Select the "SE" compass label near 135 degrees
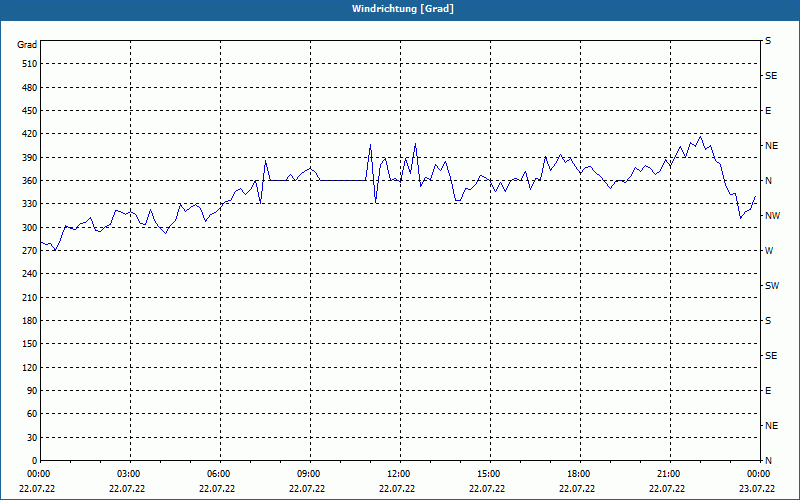The image size is (800, 500). click(771, 356)
